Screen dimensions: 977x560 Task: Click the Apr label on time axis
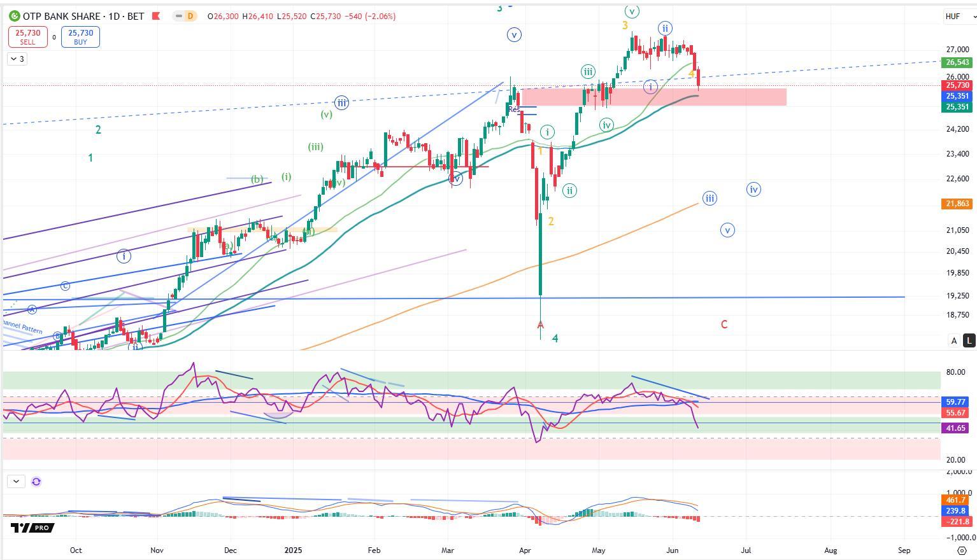[x=525, y=550]
